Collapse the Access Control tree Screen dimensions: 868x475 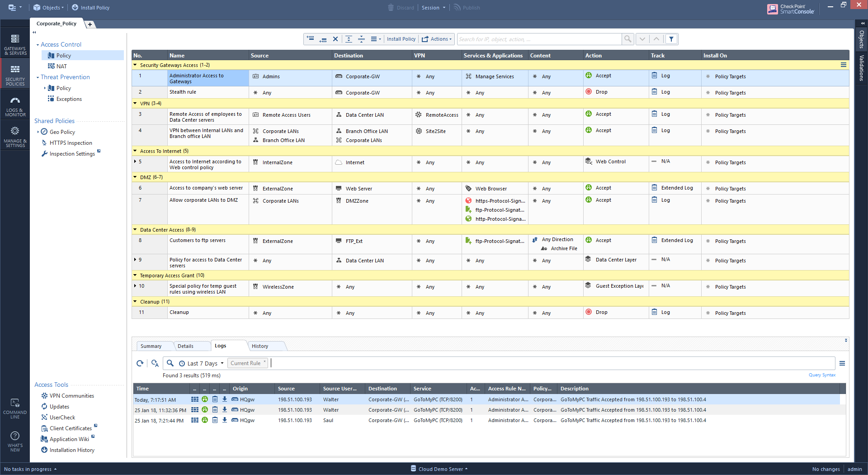click(38, 45)
